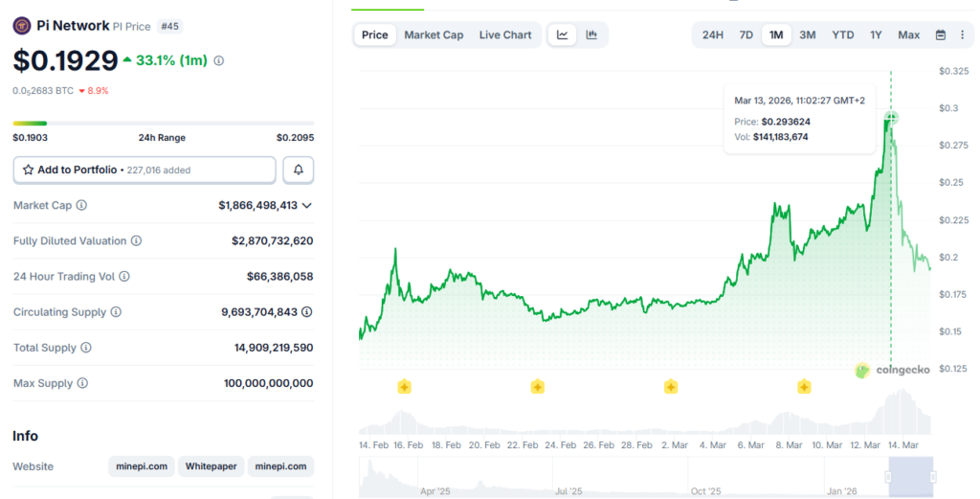The height and width of the screenshot is (499, 980).
Task: Click the event marker near 16 Feb
Action: (x=404, y=387)
